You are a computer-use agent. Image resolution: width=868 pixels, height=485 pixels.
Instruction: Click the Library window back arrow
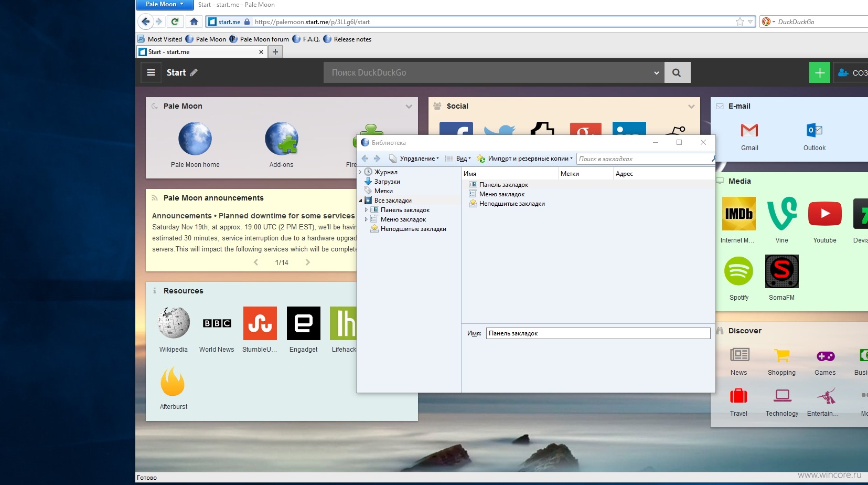365,159
